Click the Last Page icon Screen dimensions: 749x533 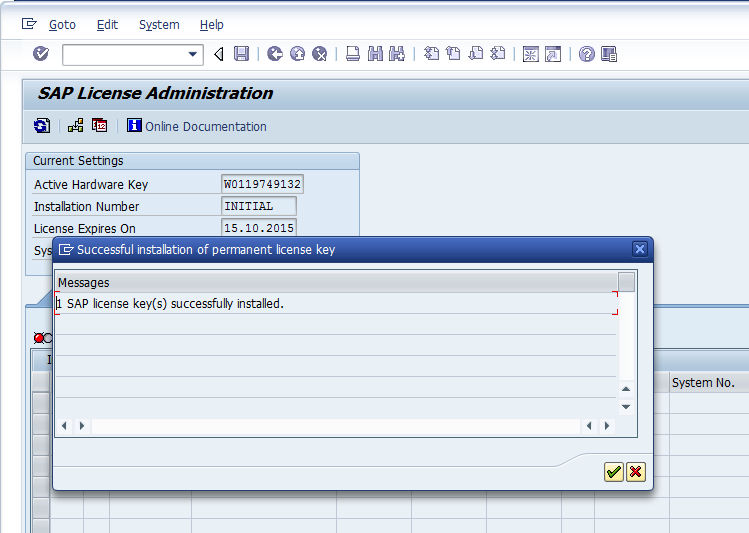498,54
